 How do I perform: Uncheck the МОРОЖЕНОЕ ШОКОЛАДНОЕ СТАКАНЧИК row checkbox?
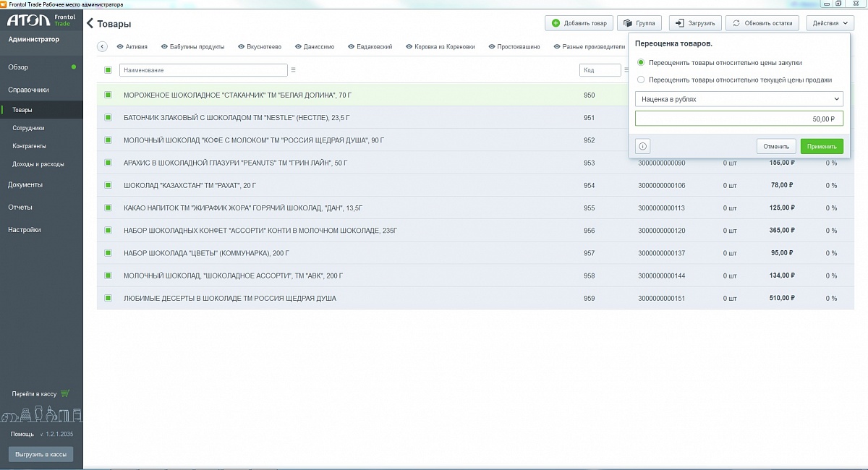pyautogui.click(x=108, y=95)
